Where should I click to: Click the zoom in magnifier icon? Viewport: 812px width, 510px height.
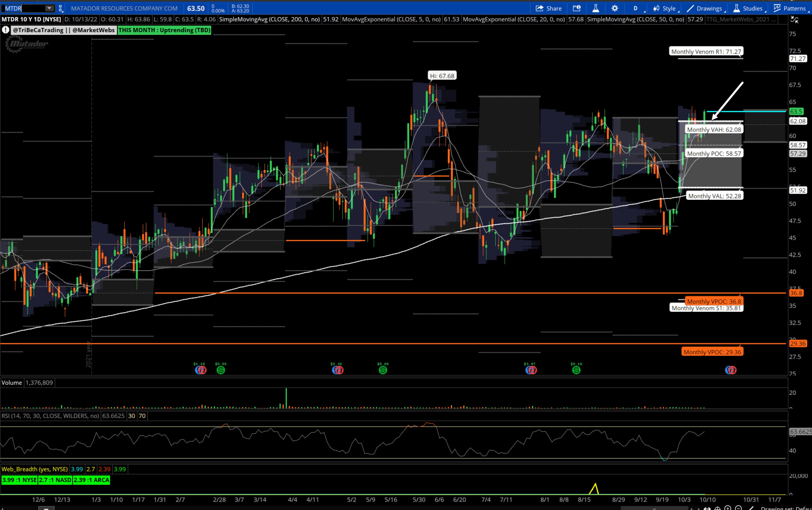click(x=728, y=508)
